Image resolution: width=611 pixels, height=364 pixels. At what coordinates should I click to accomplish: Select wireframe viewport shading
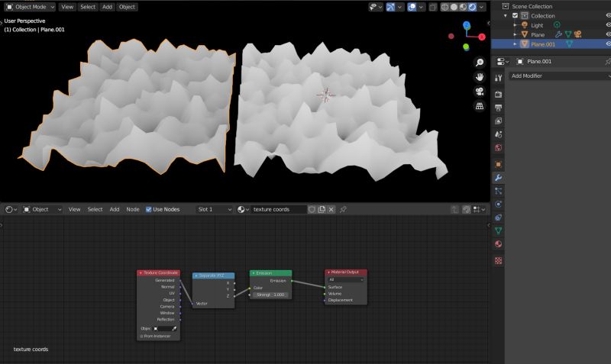point(445,7)
